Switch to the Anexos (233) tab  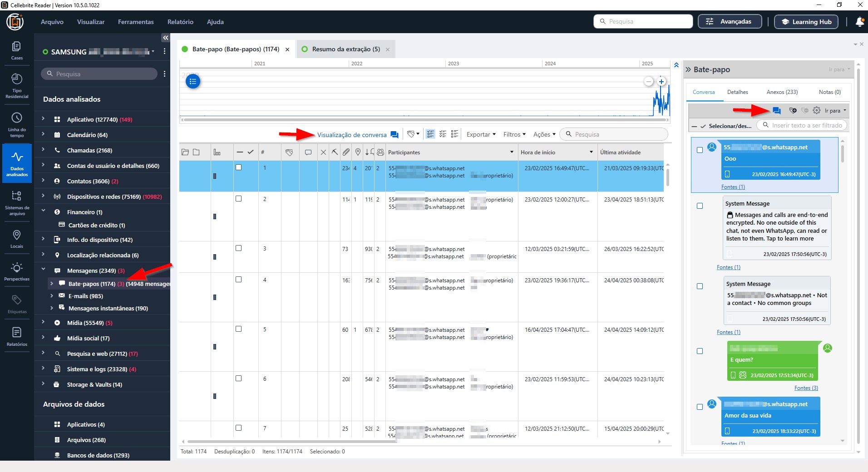(782, 92)
